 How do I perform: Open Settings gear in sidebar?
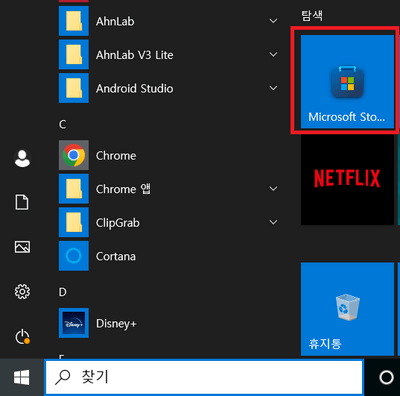point(22,292)
